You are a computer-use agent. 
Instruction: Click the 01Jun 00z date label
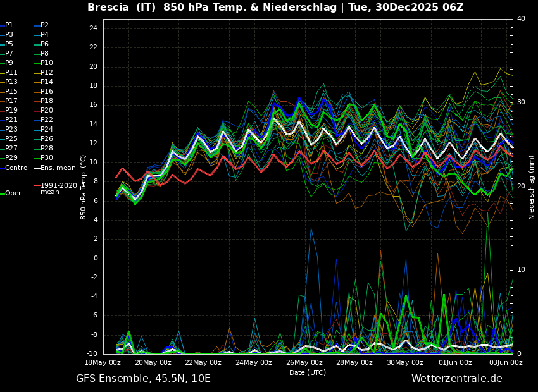point(455,362)
